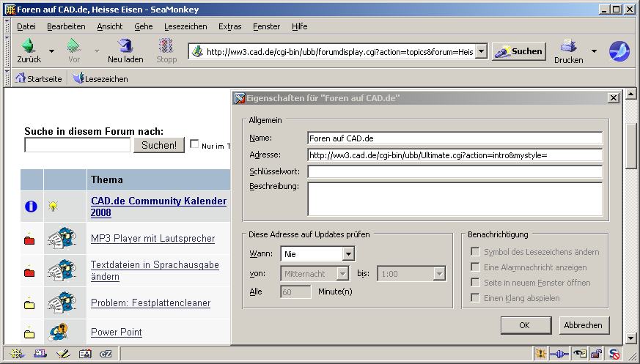Click the cookie eye icon in status bar

pos(580,354)
